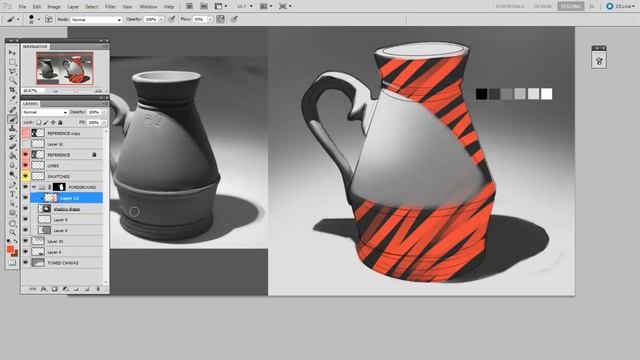Select the Clone Stamp tool

pos(12,128)
